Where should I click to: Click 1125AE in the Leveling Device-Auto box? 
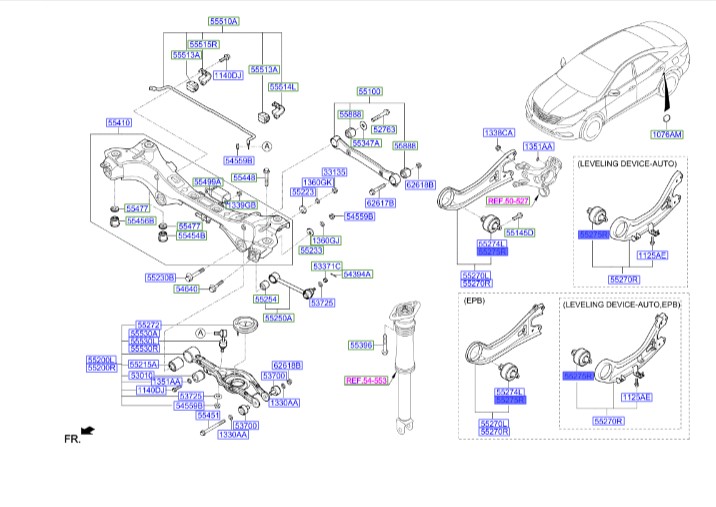pyautogui.click(x=652, y=255)
